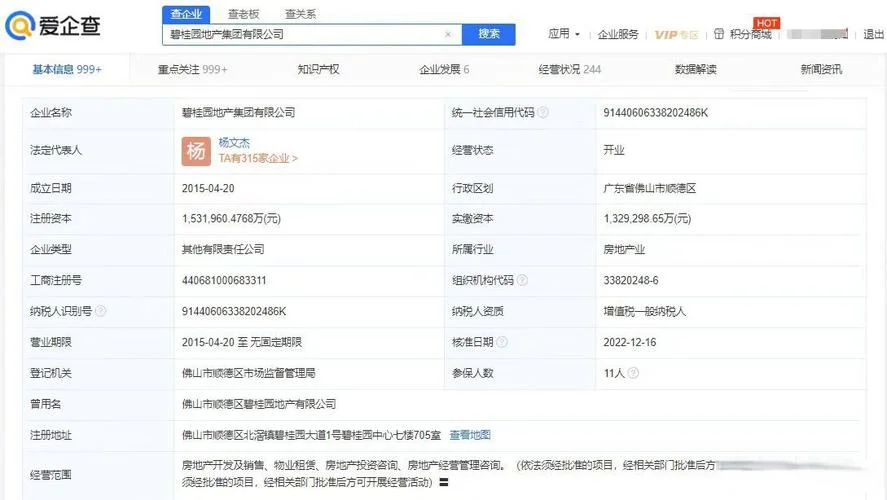The width and height of the screenshot is (887, 500).
Task: Click the 退出 logout link
Action: pyautogui.click(x=873, y=35)
